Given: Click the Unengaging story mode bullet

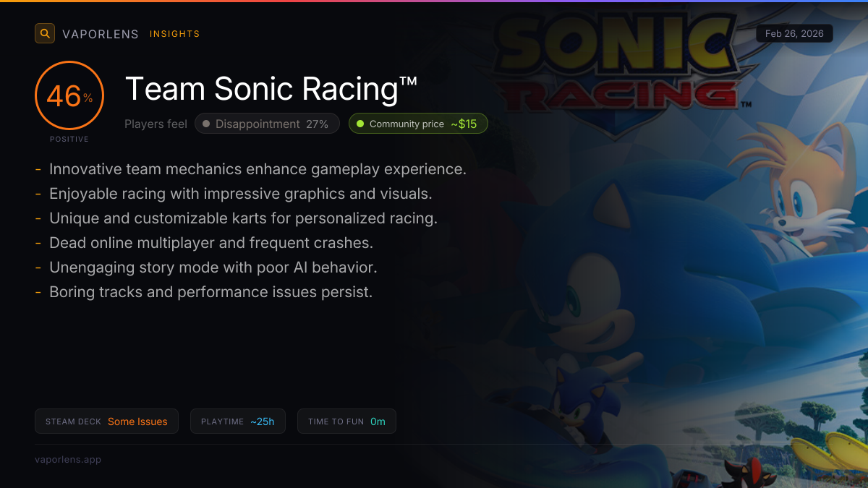Looking at the screenshot, I should point(213,267).
